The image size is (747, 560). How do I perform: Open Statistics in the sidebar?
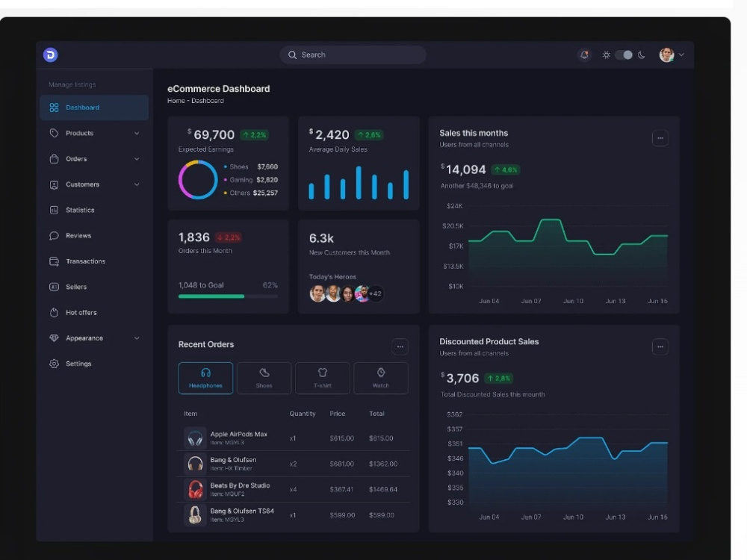(94, 210)
